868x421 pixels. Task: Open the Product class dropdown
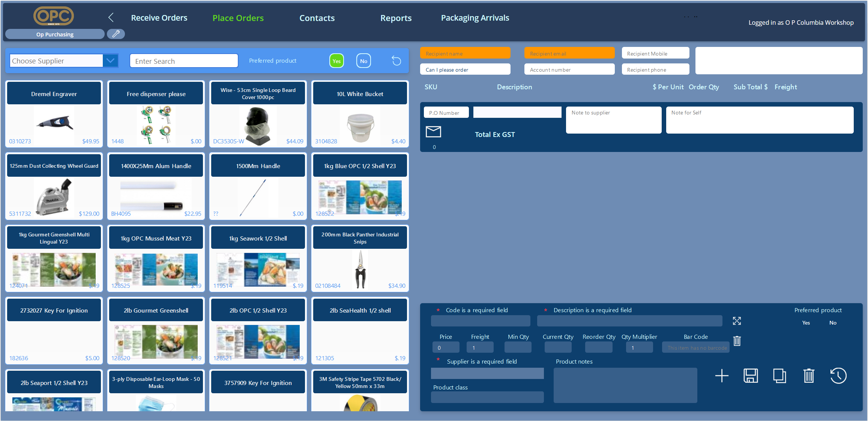point(487,397)
